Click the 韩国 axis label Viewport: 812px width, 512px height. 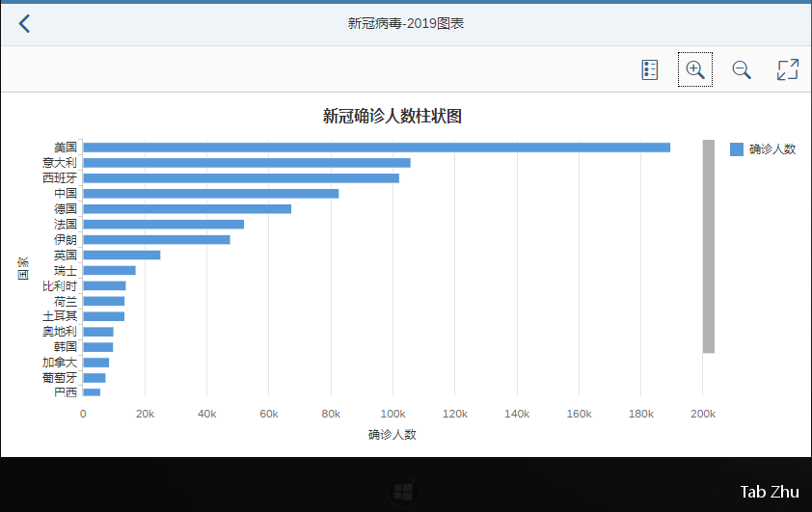click(66, 347)
